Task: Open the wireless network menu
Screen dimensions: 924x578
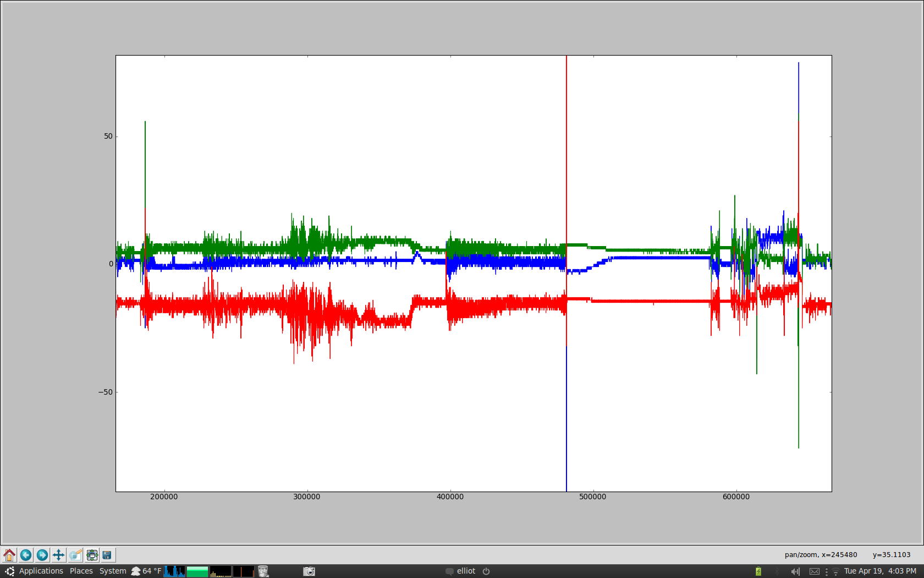Action: (835, 571)
